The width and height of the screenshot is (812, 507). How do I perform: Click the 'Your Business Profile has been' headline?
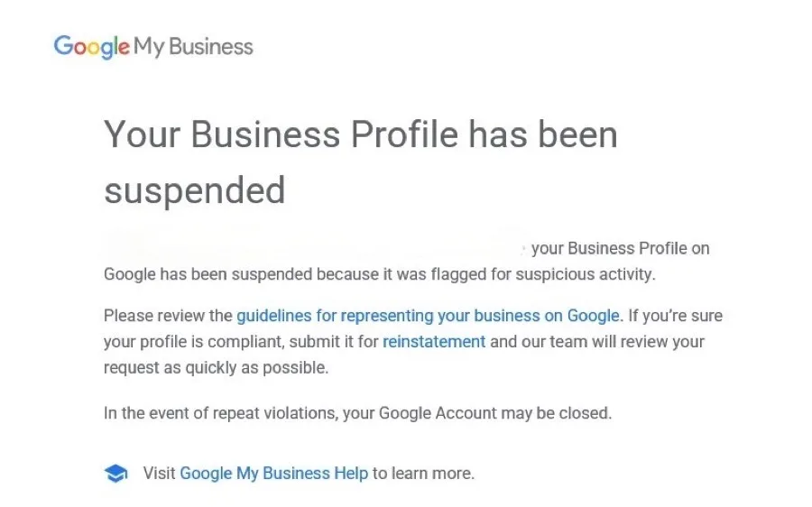point(361,134)
